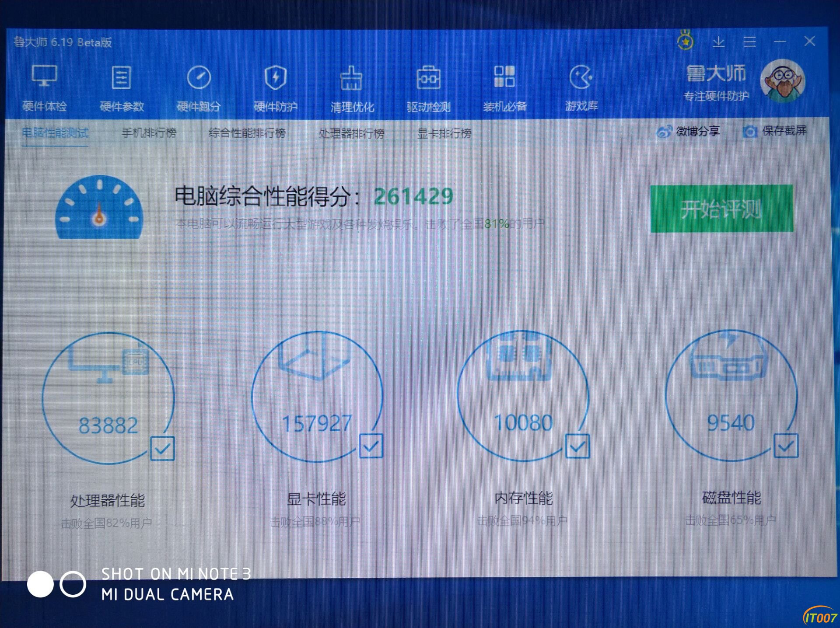The image size is (840, 628).
Task: Minimize the 鲁大师 window
Action: click(x=780, y=42)
